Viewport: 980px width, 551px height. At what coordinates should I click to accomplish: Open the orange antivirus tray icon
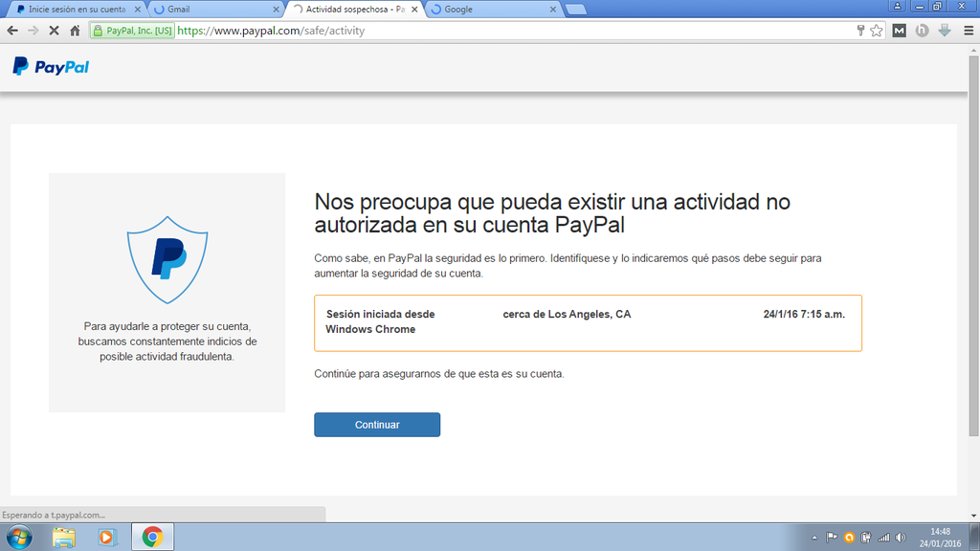(849, 538)
